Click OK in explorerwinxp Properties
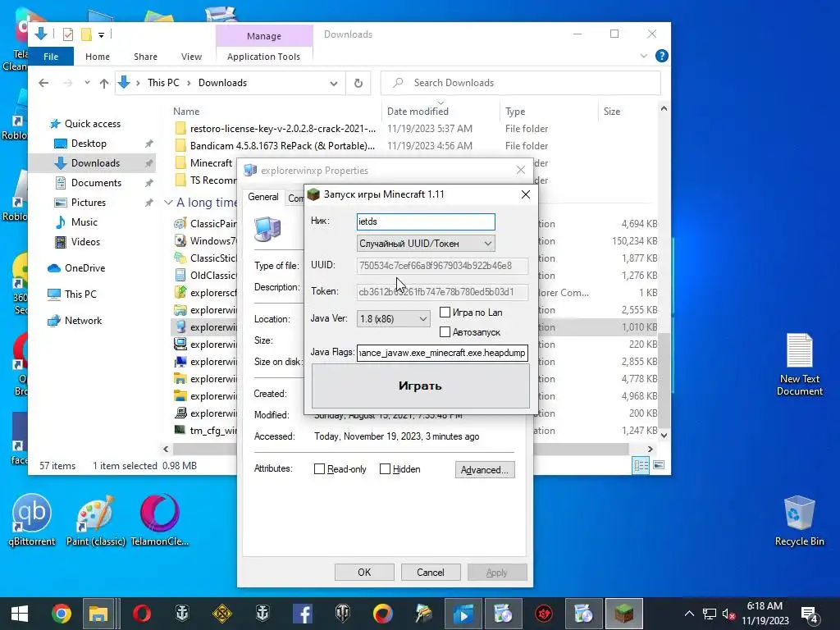 [364, 572]
